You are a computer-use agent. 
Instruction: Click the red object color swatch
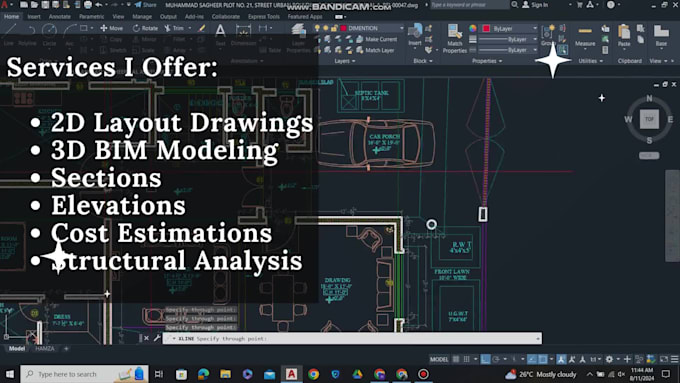[x=486, y=28]
